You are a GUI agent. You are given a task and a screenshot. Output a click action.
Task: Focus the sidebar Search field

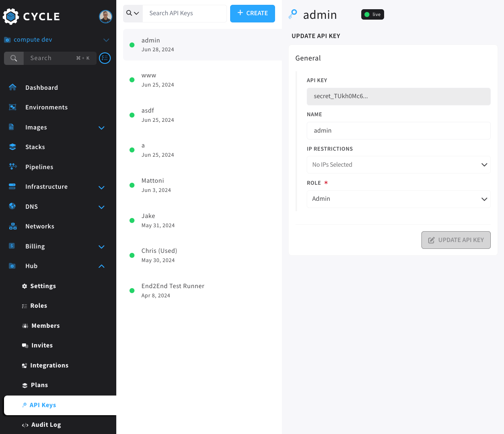[60, 58]
